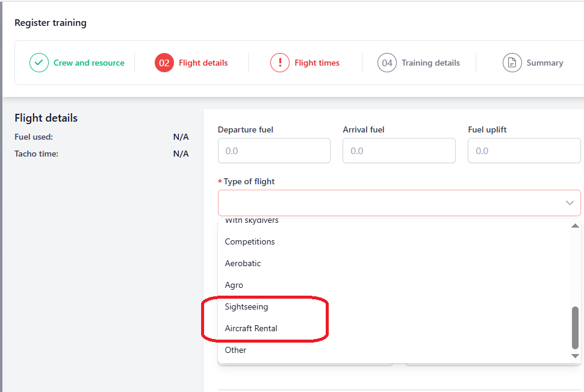Select Sightseeing from flight type list
Viewport: 584px width, 392px height.
point(247,306)
